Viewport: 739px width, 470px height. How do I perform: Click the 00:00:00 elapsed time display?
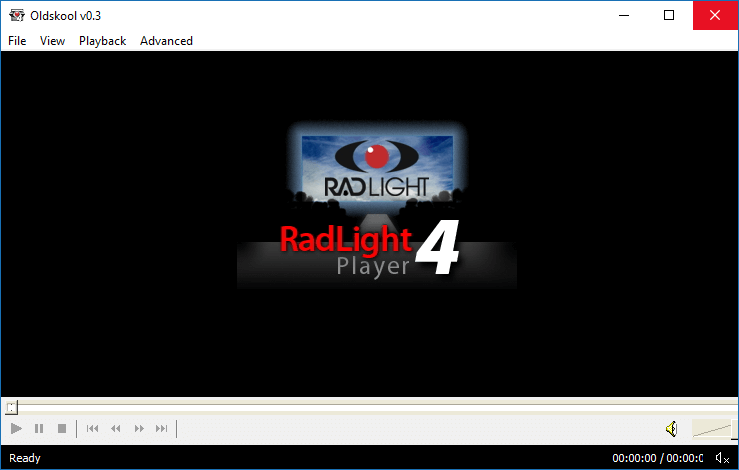click(634, 458)
